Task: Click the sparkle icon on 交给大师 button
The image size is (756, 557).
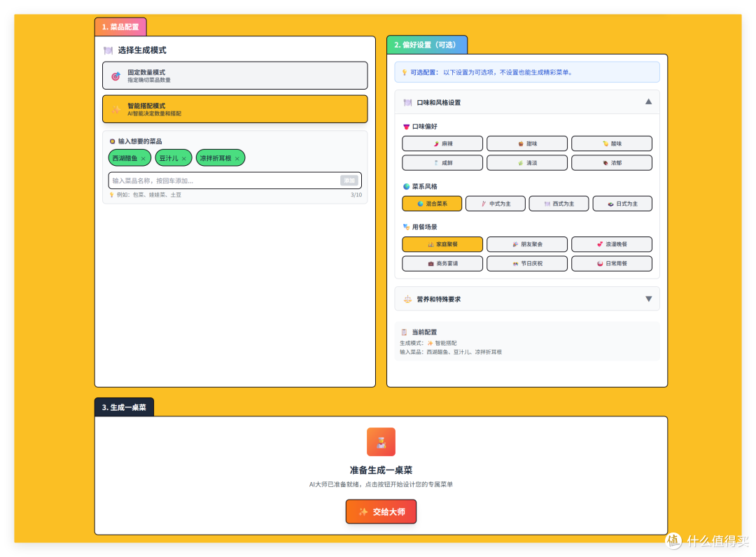Action: pos(363,512)
